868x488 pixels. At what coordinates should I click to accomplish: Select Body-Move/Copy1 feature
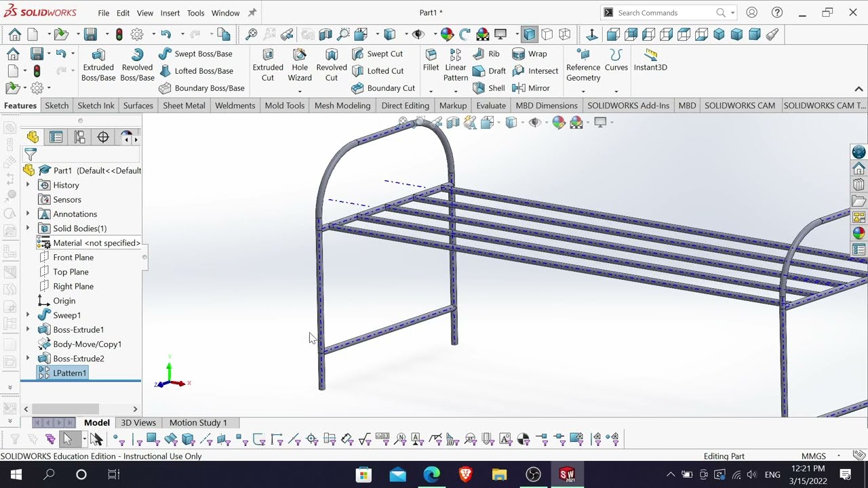87,344
